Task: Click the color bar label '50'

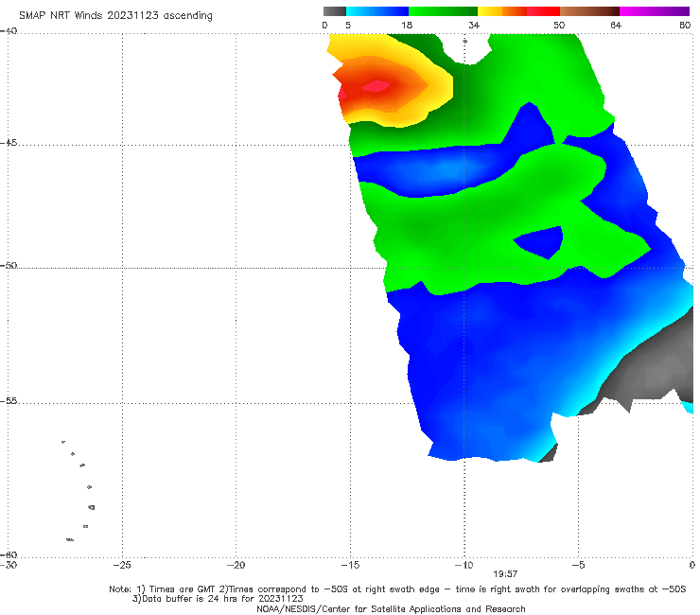Action: [x=559, y=25]
